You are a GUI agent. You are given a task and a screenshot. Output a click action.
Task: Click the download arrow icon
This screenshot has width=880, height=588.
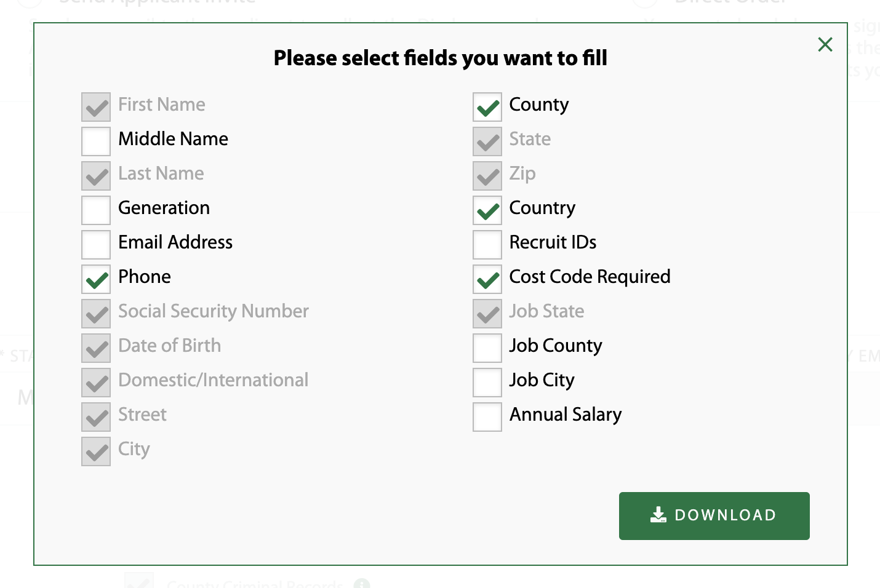tap(658, 515)
